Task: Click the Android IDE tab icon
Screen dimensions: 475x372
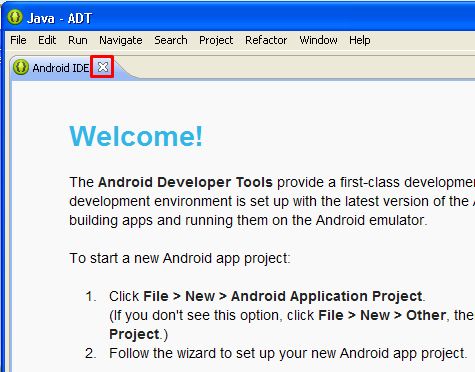Action: pyautogui.click(x=21, y=67)
